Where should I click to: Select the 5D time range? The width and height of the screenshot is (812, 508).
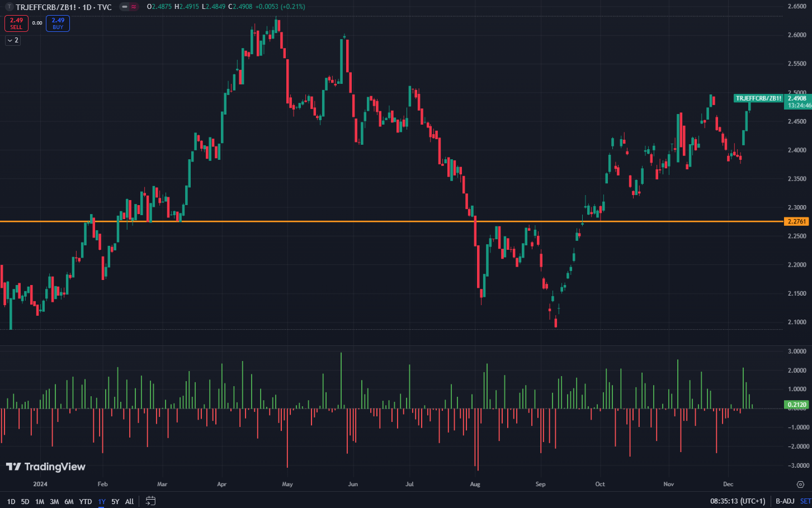pyautogui.click(x=25, y=501)
